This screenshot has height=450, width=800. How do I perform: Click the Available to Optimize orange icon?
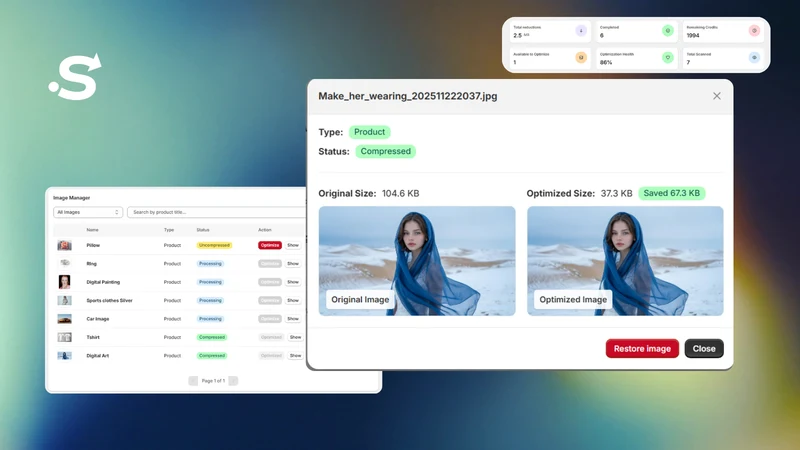[581, 58]
